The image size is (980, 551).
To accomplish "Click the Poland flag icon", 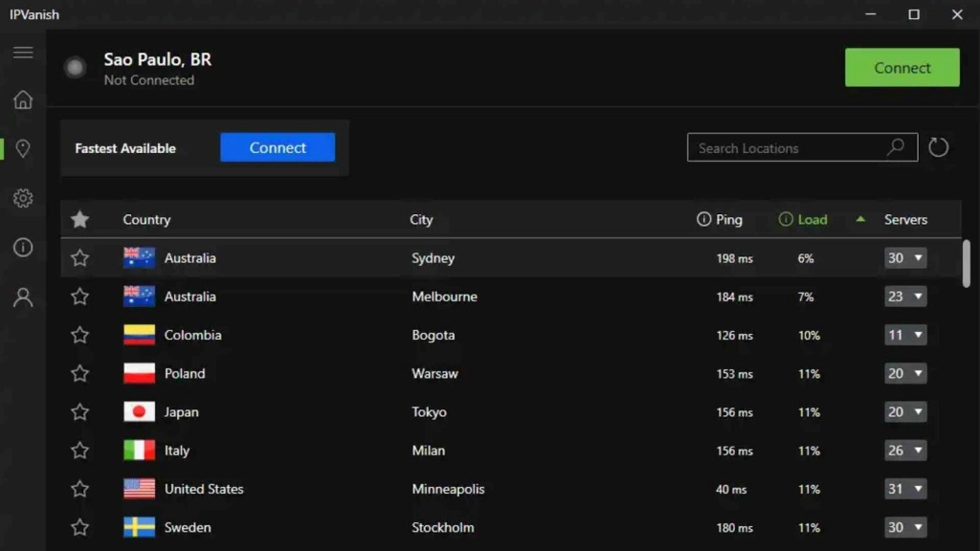I will (x=139, y=374).
